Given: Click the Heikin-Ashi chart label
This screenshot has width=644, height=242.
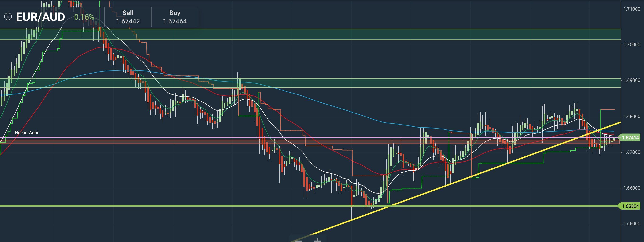Looking at the screenshot, I should 26,133.
